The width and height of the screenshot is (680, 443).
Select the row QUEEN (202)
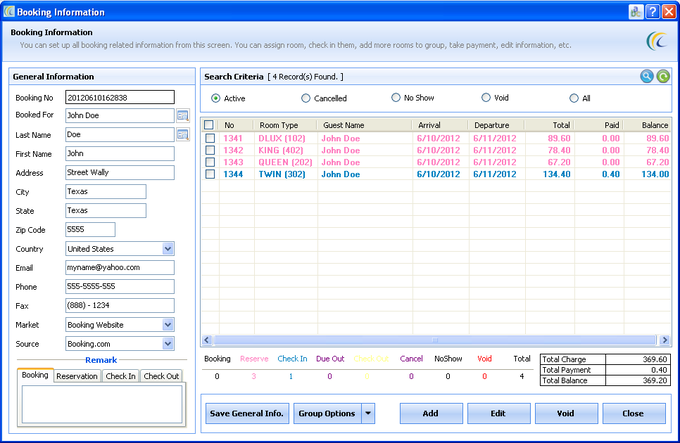(x=436, y=162)
